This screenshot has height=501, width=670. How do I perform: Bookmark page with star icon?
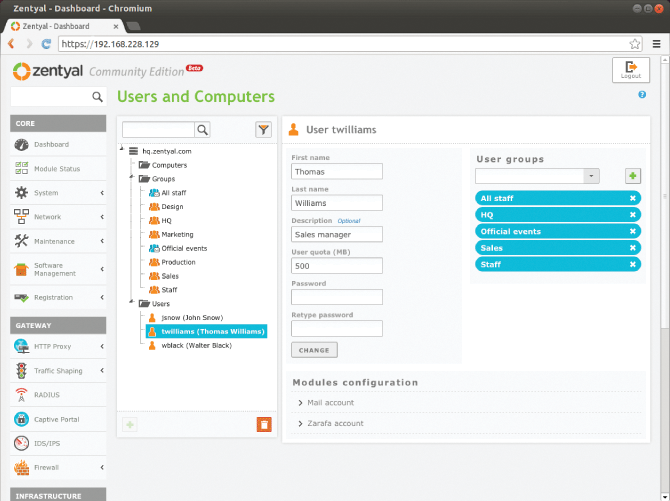pyautogui.click(x=634, y=44)
